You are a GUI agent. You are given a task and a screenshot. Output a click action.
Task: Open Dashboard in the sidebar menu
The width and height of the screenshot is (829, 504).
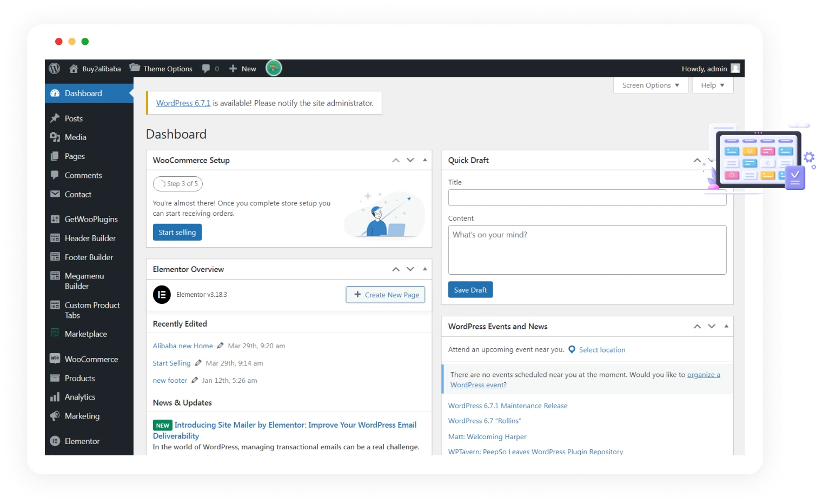point(89,93)
